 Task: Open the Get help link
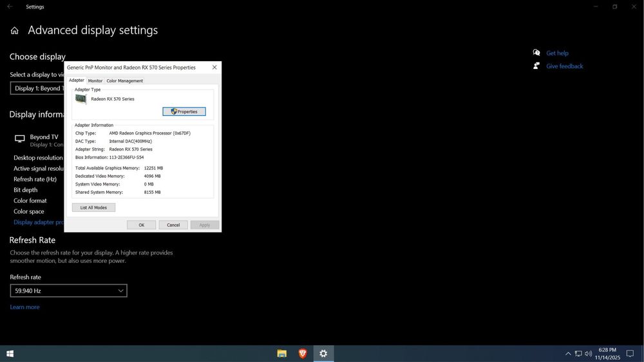(x=557, y=53)
